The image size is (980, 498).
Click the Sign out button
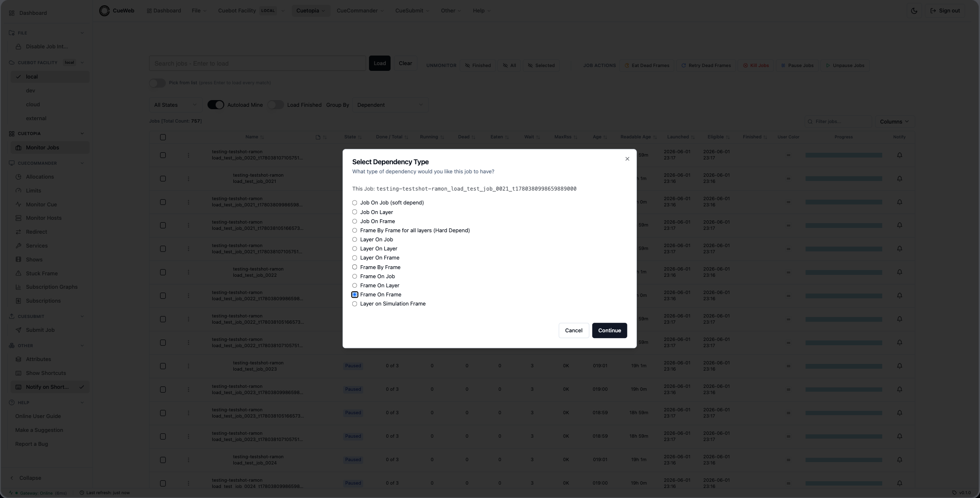tap(945, 11)
